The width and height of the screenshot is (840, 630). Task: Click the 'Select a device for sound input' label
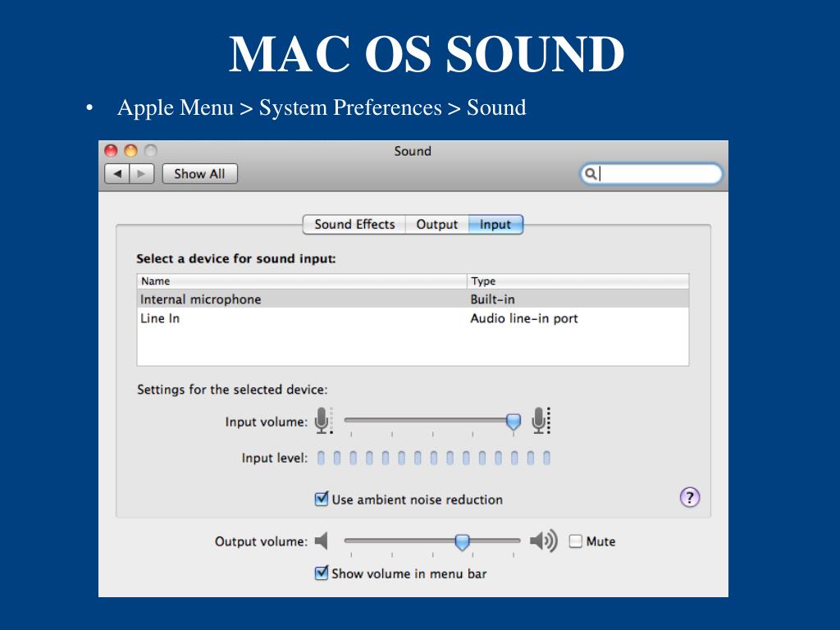(235, 258)
